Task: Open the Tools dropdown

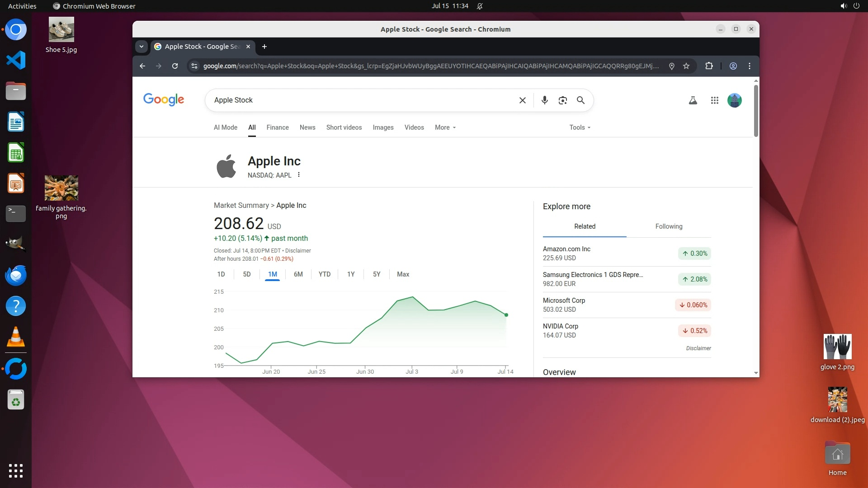Action: [x=580, y=127]
